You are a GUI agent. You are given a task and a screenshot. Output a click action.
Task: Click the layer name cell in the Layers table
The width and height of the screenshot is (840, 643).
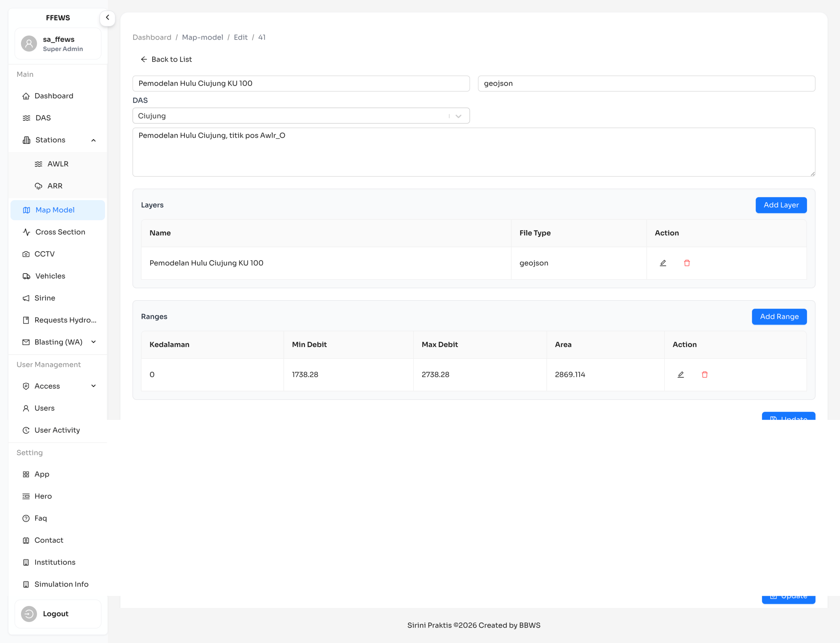326,263
